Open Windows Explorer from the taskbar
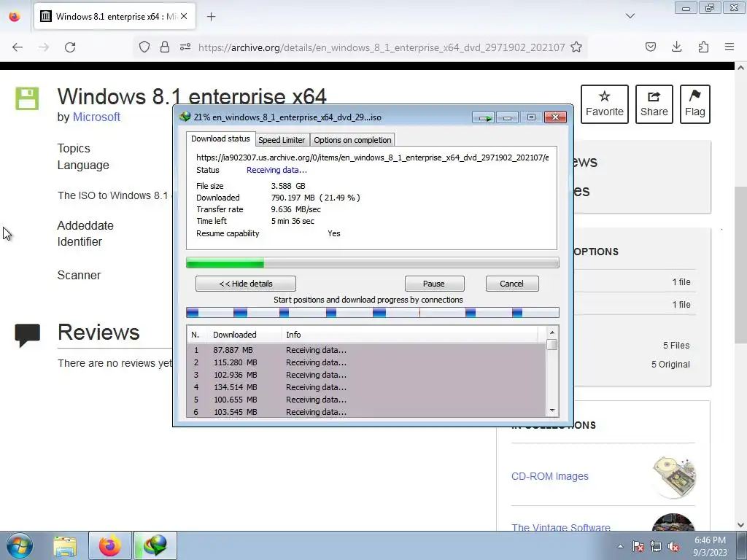The width and height of the screenshot is (747, 560). pos(65,545)
